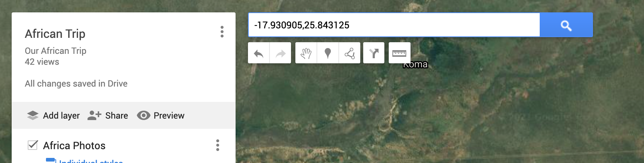Open Preview with the eye icon
Screen dimensions: 644x163
(x=160, y=115)
